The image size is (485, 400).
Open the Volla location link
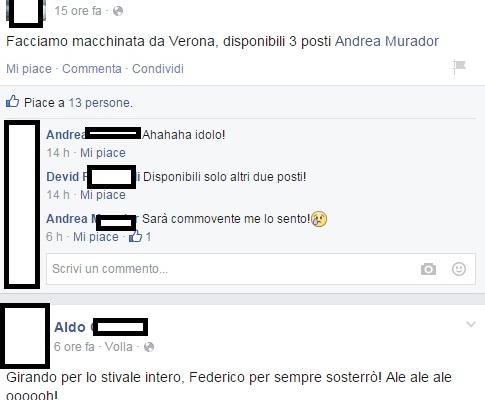point(118,347)
